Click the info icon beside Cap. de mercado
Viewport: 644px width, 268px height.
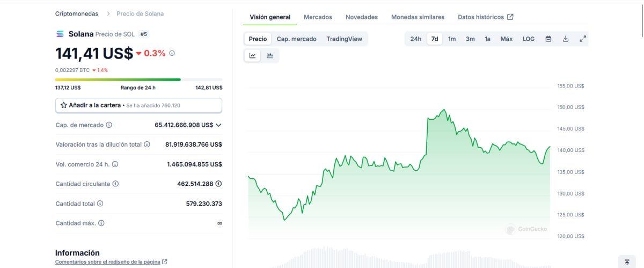click(x=109, y=125)
